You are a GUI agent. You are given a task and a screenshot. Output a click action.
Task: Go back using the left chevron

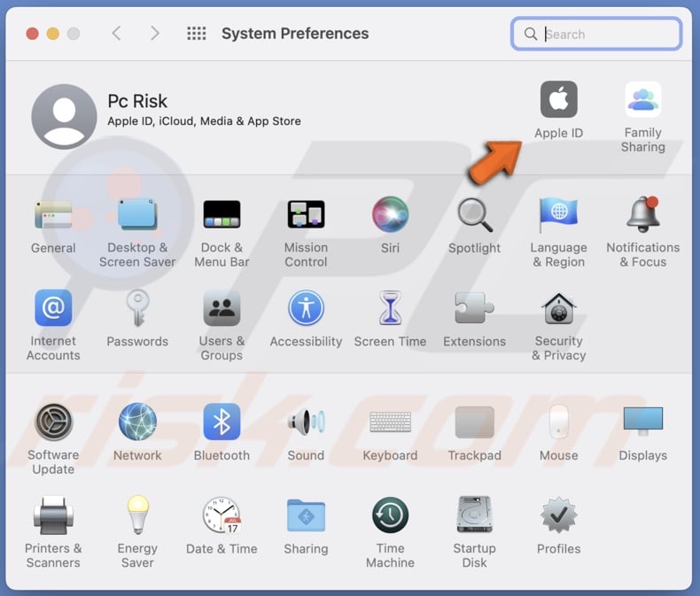point(116,34)
